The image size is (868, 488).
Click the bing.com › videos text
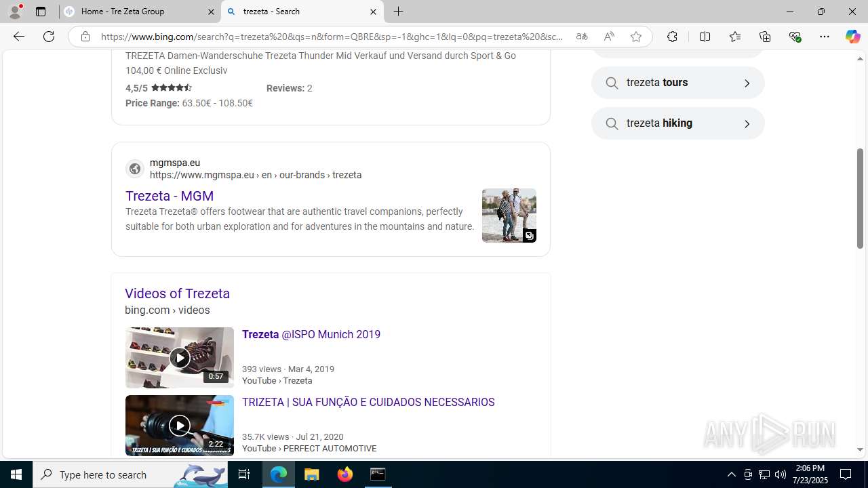pyautogui.click(x=167, y=310)
